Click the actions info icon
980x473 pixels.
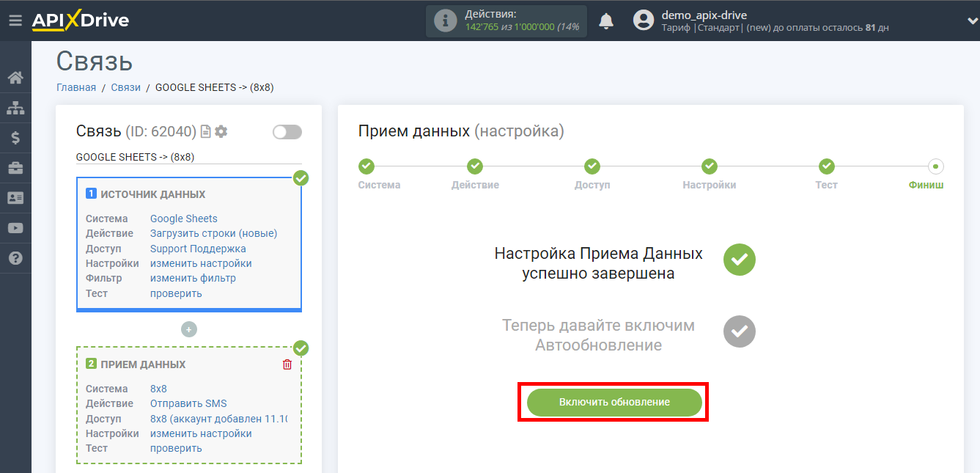(x=445, y=21)
